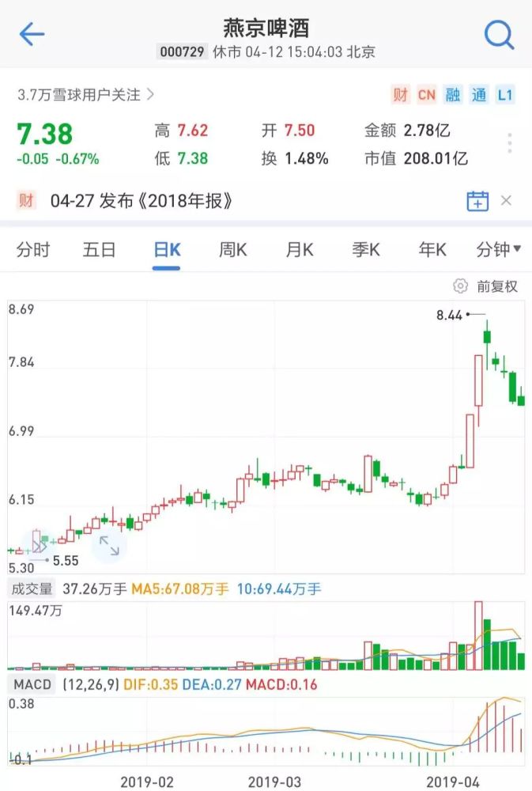Image resolution: width=532 pixels, height=791 pixels.
Task: Select the 日K chart tab
Action: pyautogui.click(x=167, y=250)
